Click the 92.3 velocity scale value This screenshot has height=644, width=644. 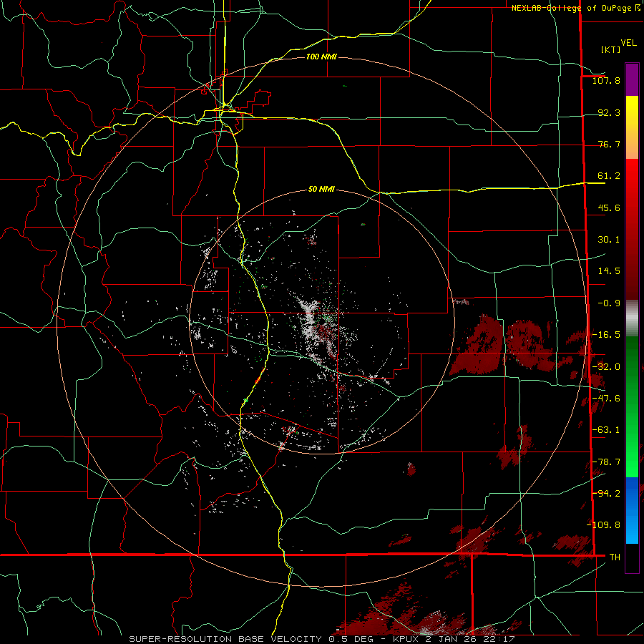(609, 112)
